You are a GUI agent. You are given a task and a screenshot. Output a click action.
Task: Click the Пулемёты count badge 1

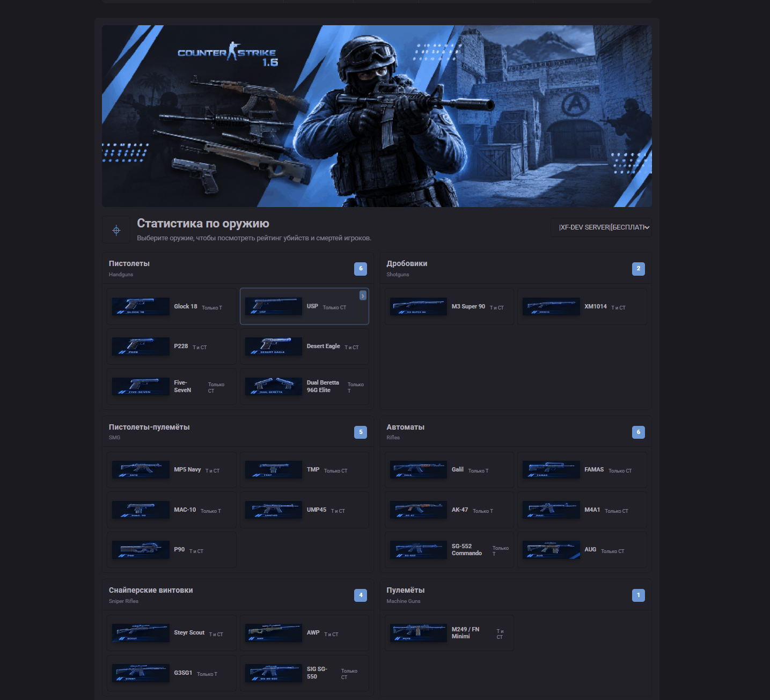[x=639, y=595]
